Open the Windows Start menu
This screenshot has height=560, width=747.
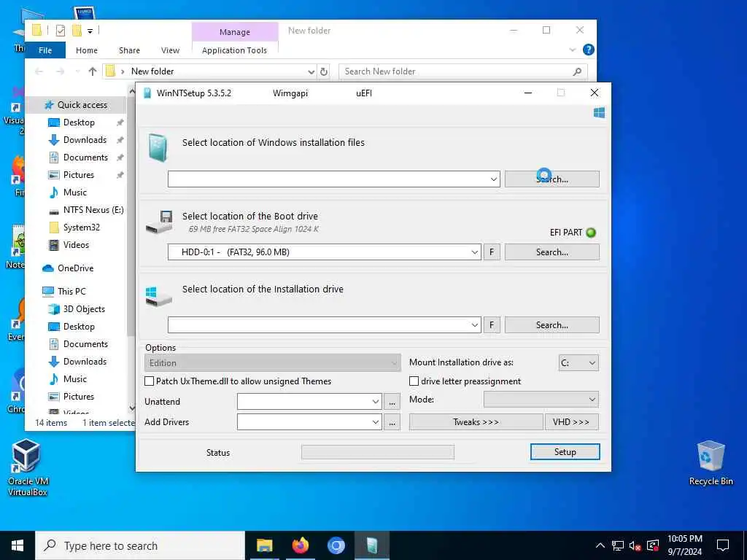(18, 545)
